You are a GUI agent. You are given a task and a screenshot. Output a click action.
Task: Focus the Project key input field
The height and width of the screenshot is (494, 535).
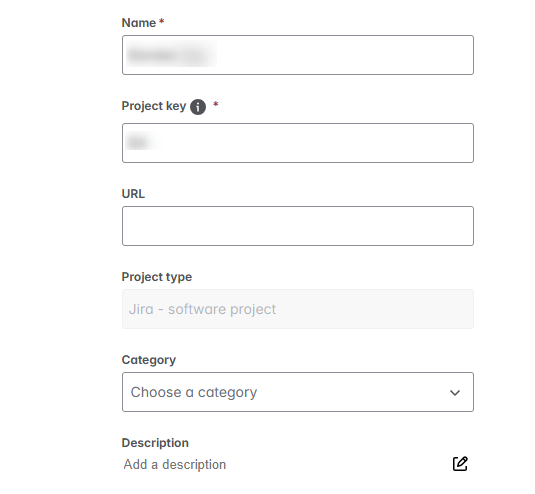tap(298, 143)
